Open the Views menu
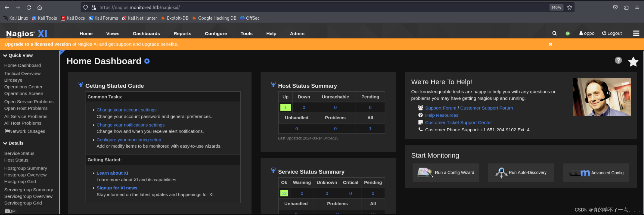Image resolution: width=644 pixels, height=215 pixels. pos(113,33)
